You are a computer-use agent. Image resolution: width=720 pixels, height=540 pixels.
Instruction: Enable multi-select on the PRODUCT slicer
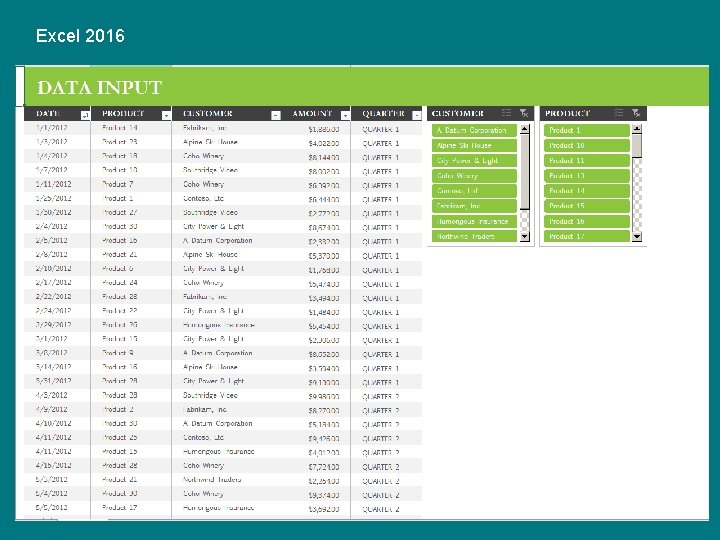619,113
